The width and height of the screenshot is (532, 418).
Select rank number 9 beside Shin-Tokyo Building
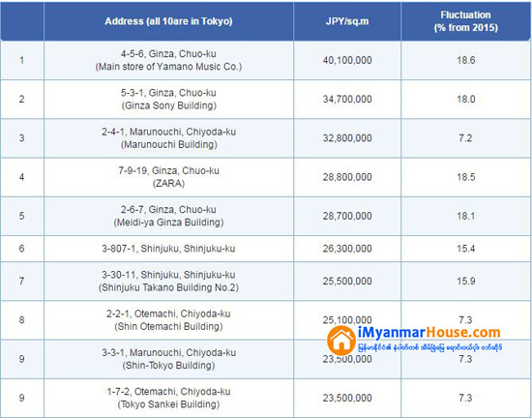pos(21,359)
